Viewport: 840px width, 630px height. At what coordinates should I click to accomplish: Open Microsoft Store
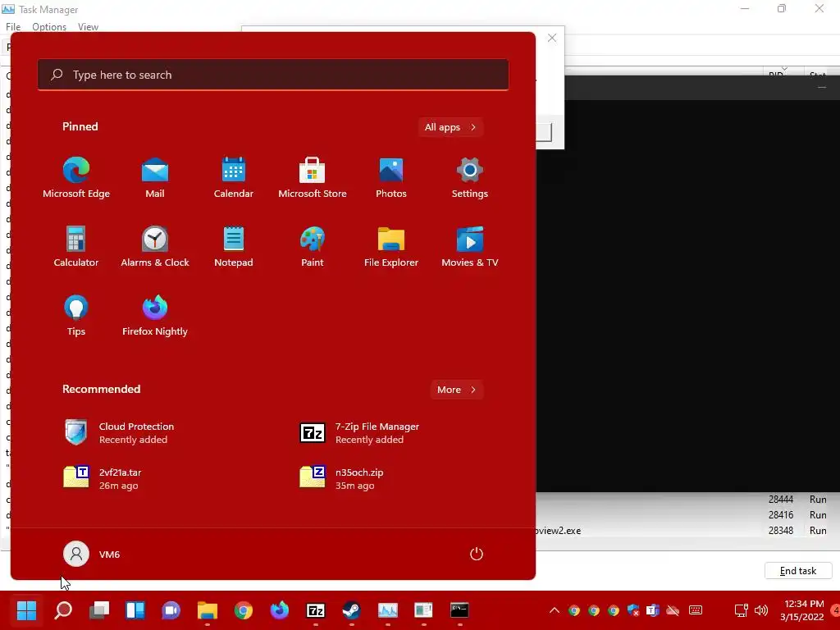313,178
